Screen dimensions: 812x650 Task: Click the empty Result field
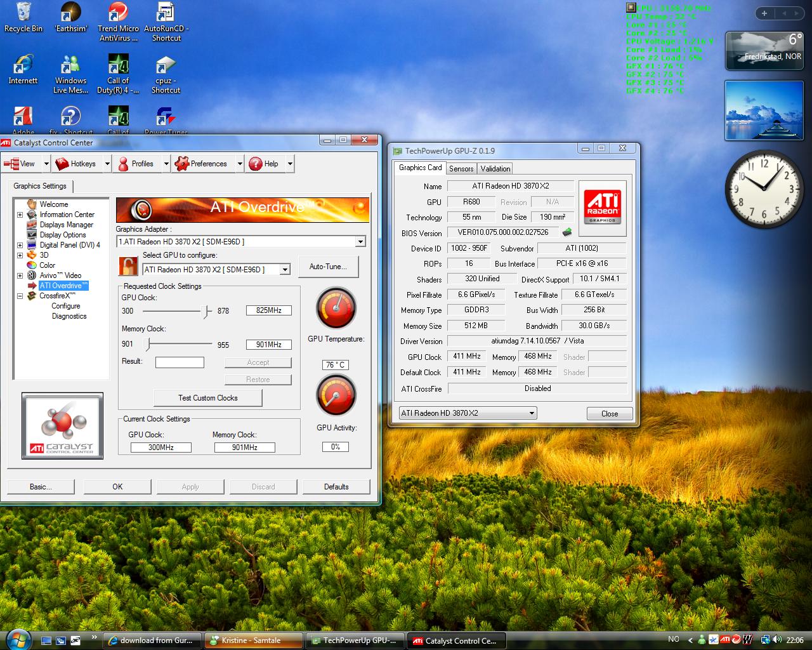tap(180, 362)
